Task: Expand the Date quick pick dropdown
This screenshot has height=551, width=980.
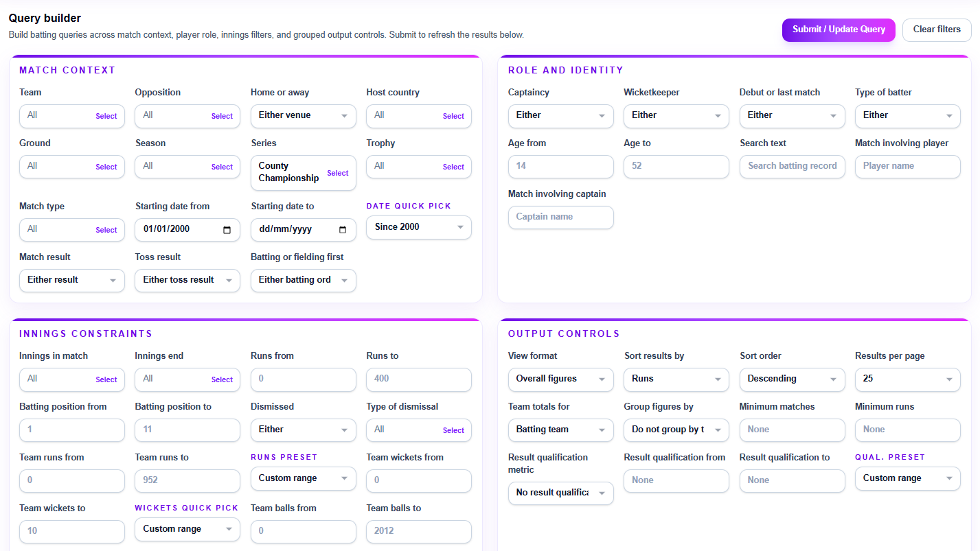Action: tap(419, 227)
